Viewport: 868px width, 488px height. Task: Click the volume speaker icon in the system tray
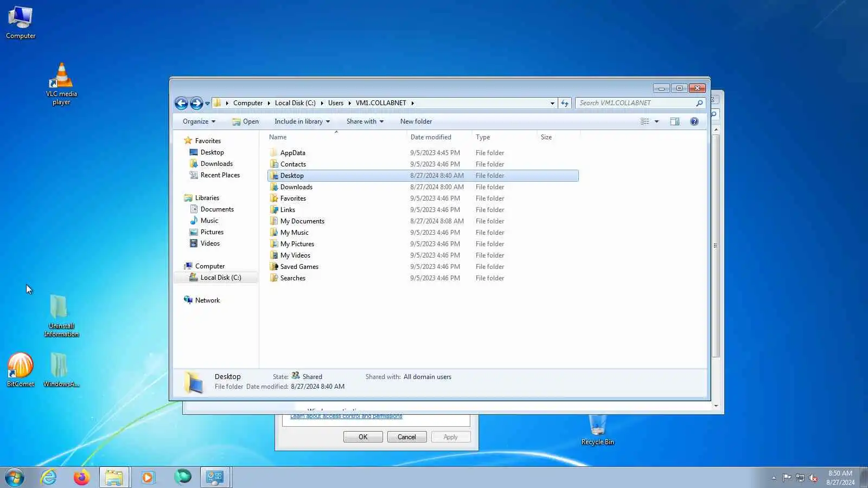click(813, 478)
